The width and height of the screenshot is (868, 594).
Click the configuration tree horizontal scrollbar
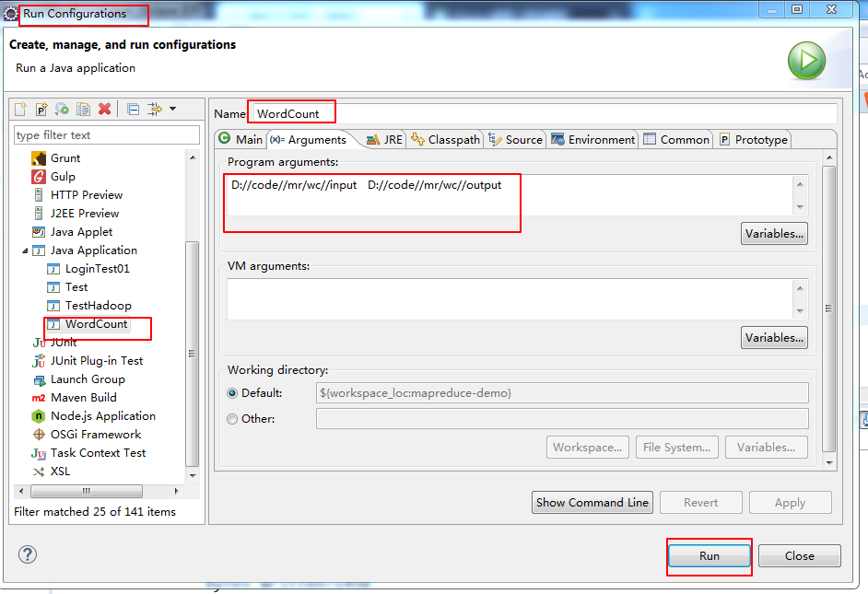[x=87, y=491]
